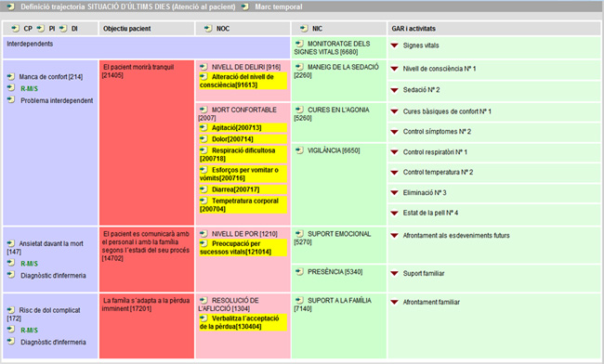Click GAR i activitats column header
The height and width of the screenshot is (364, 604).
click(414, 29)
